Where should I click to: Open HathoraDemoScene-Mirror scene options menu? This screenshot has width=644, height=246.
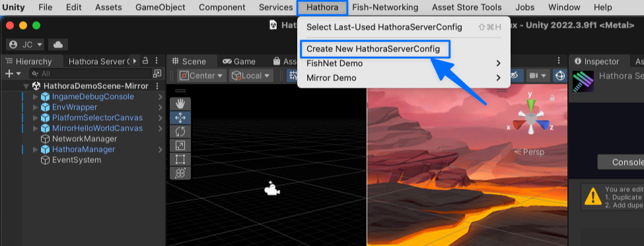(x=157, y=86)
